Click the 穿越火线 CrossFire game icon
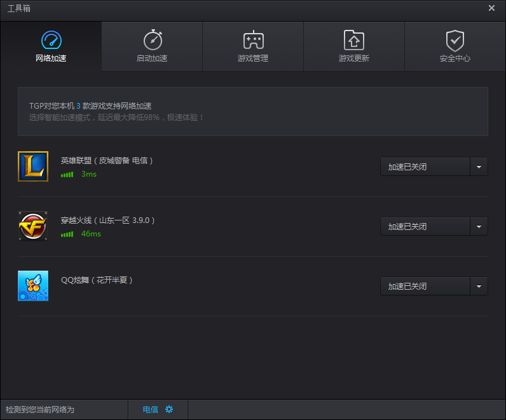 [x=33, y=226]
